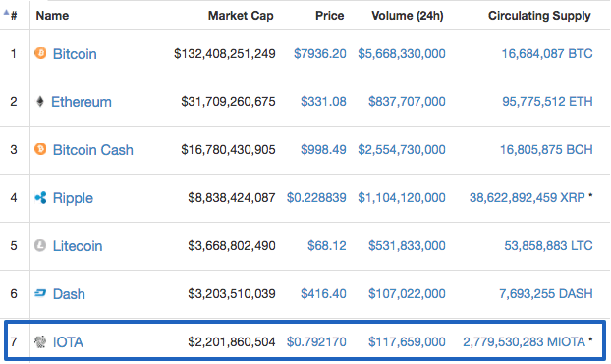This screenshot has height=364, width=611.
Task: Click the Ethereum diamond logo icon
Action: click(39, 102)
